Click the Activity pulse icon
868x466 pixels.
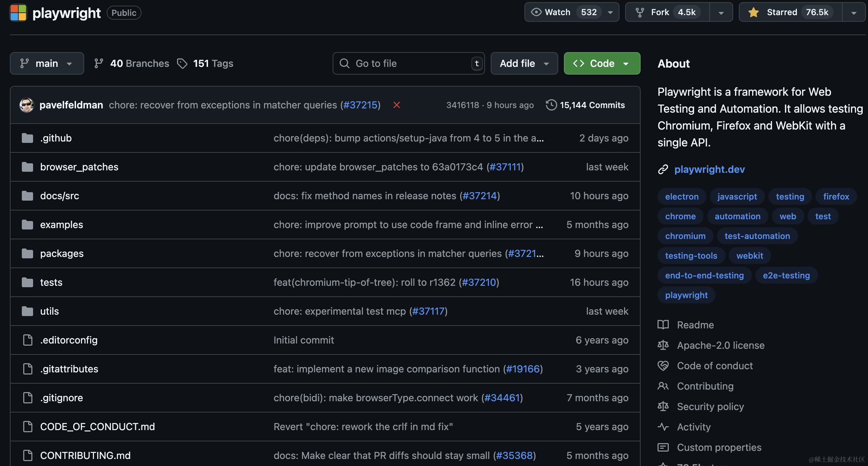(x=663, y=427)
